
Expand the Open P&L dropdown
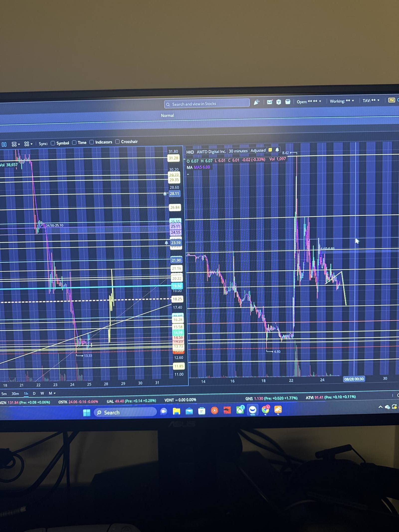pyautogui.click(x=309, y=102)
